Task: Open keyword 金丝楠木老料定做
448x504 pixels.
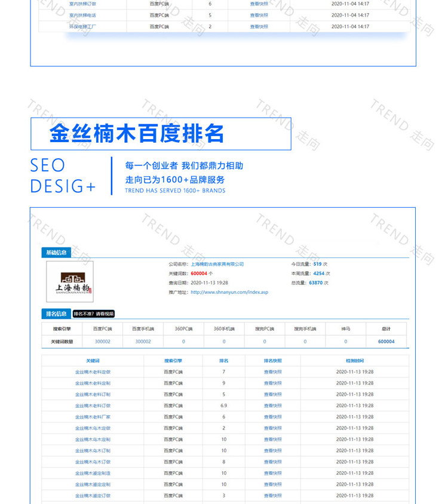Action: pyautogui.click(x=93, y=372)
